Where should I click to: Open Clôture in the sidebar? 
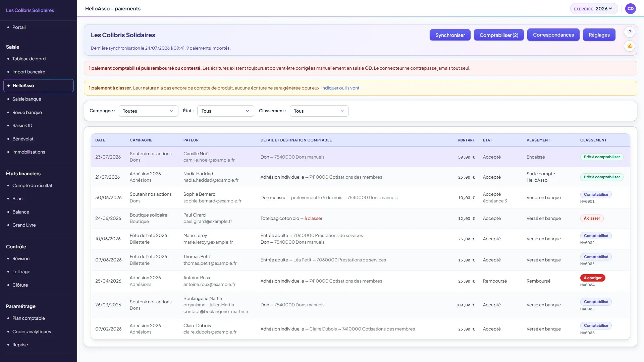click(20, 285)
